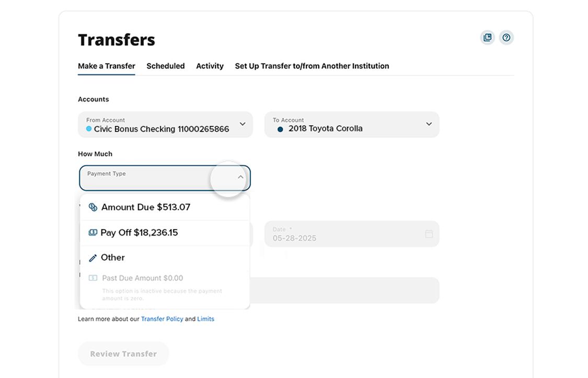Click the Review Transfer button
Screen dimensions: 588x378
click(x=123, y=353)
